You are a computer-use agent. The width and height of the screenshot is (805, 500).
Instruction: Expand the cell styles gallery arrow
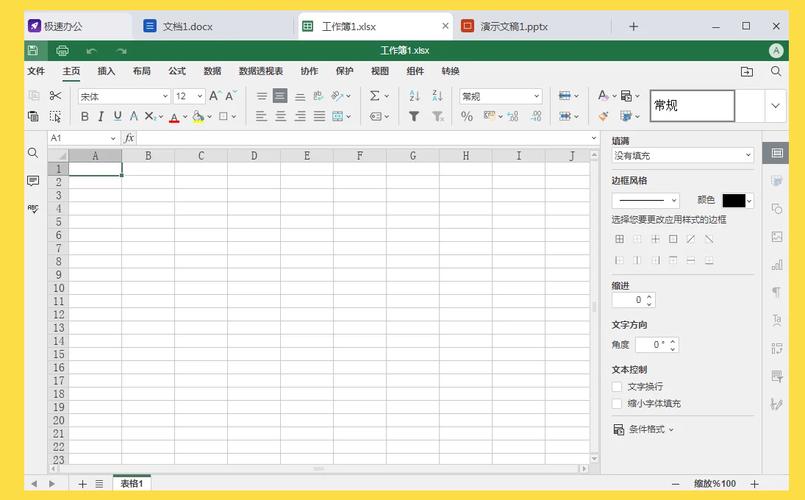[x=775, y=106]
